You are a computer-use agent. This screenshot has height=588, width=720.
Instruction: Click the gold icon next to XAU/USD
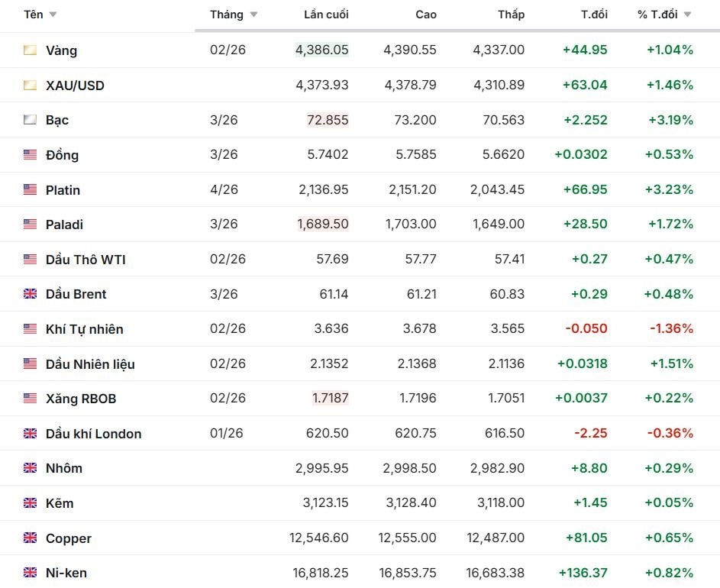click(x=30, y=86)
